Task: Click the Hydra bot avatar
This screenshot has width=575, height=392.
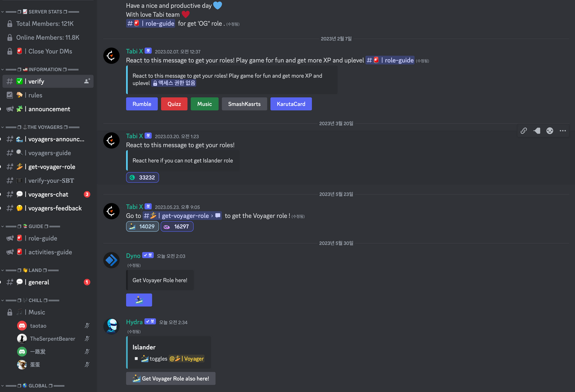Action: [111, 326]
